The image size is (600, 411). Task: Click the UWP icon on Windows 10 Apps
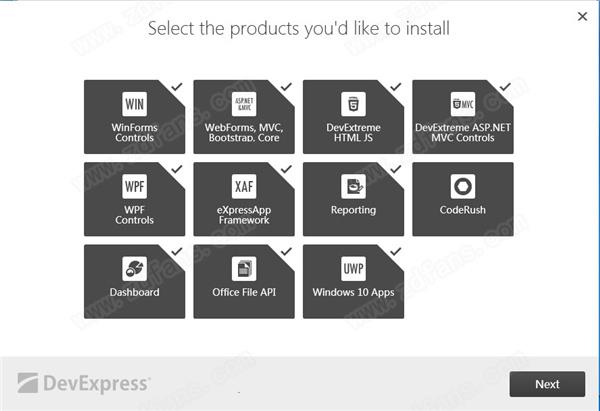[x=353, y=269]
